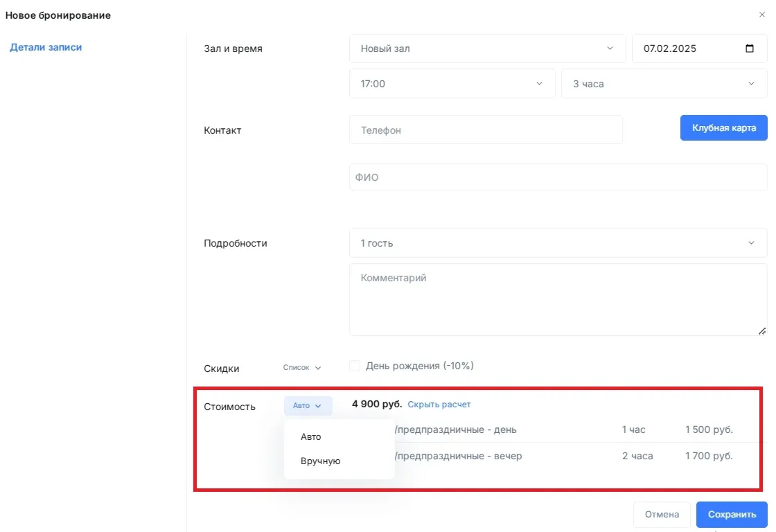Focus the Телефон input field

pos(485,130)
